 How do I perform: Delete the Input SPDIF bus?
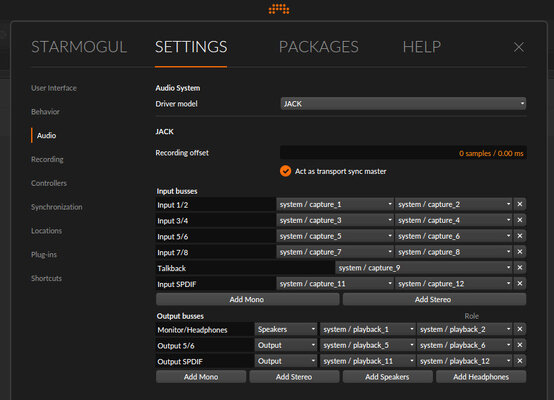click(520, 284)
